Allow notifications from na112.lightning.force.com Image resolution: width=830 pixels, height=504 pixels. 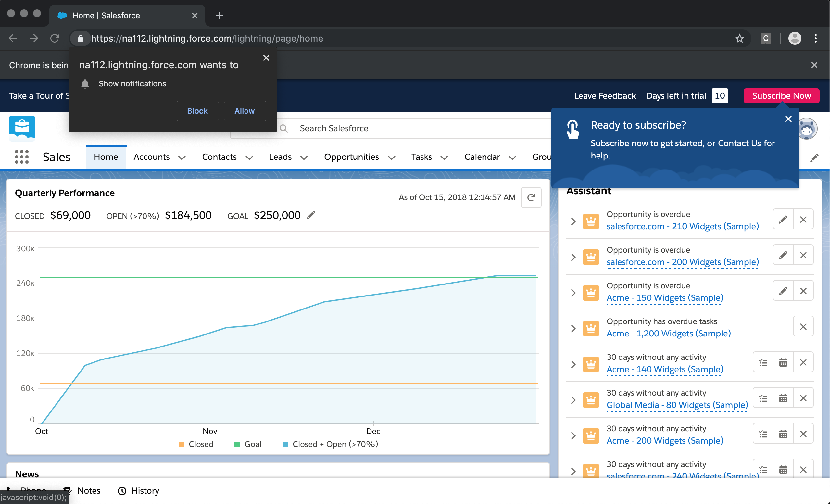tap(244, 111)
